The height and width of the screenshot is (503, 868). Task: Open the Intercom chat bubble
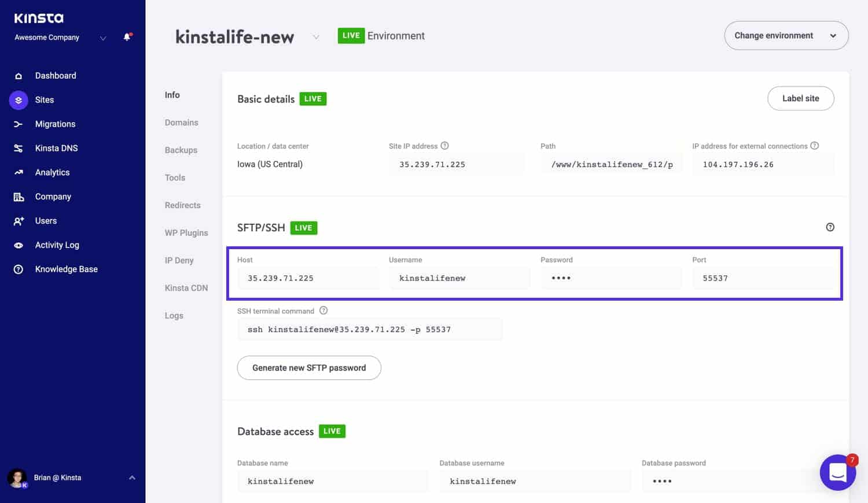[x=838, y=472]
